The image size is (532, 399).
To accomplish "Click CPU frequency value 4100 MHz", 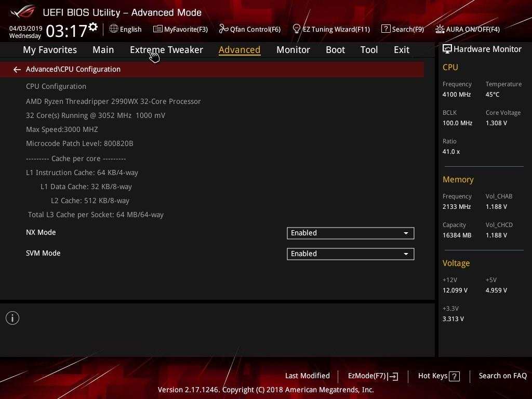I will coord(456,95).
